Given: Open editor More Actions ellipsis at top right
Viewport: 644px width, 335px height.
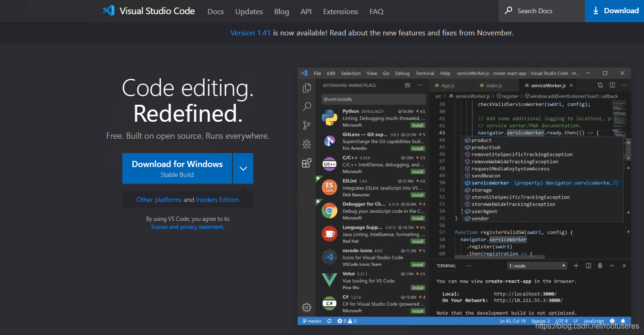Looking at the screenshot, I should coord(624,85).
